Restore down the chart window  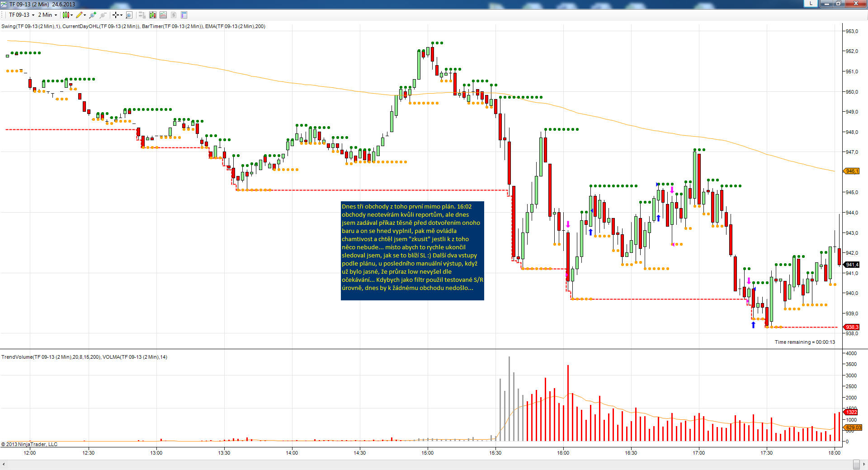[839, 4]
